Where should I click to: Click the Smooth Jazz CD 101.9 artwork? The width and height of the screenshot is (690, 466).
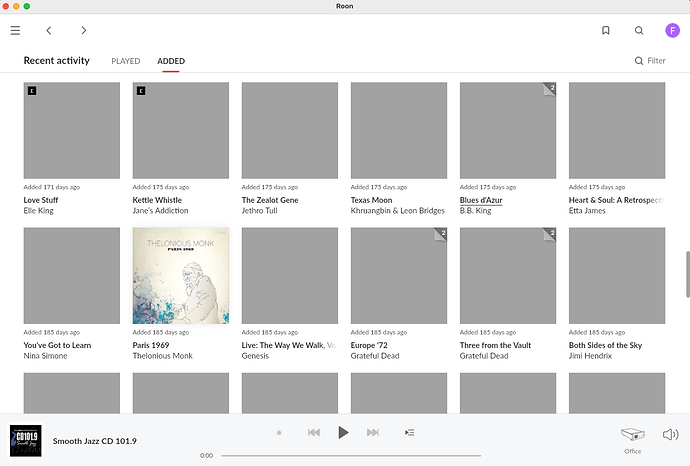point(26,440)
